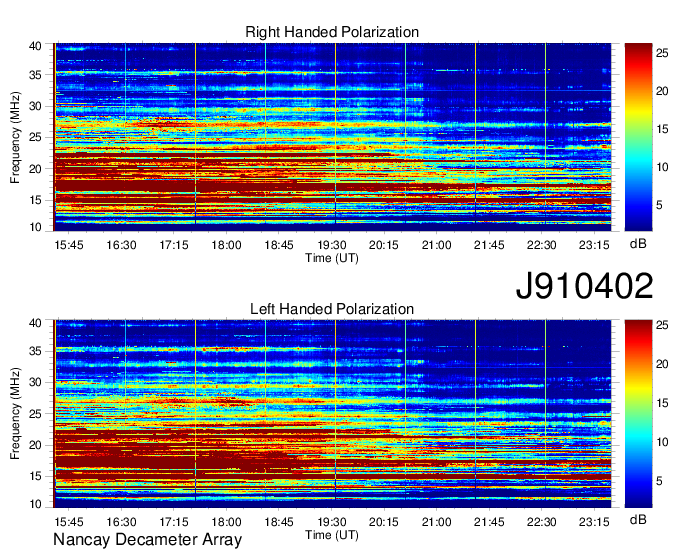The height and width of the screenshot is (552, 680).
Task: Select the J910402 observation label
Action: 584,286
